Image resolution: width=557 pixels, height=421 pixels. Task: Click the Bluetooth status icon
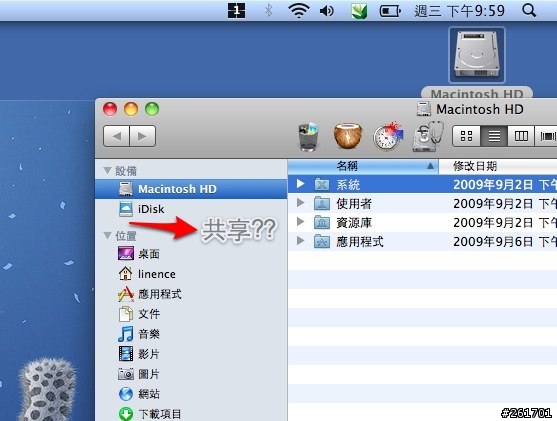coord(269,11)
